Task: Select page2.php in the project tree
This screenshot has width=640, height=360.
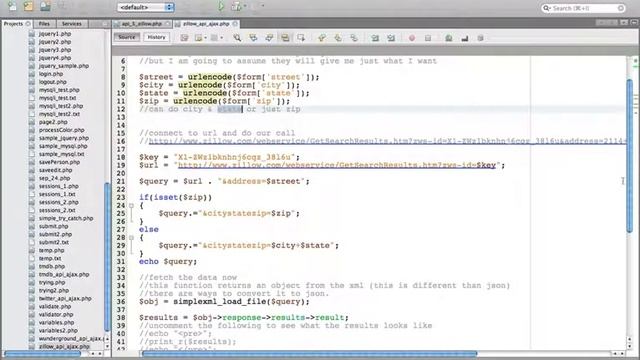Action: pos(53,122)
